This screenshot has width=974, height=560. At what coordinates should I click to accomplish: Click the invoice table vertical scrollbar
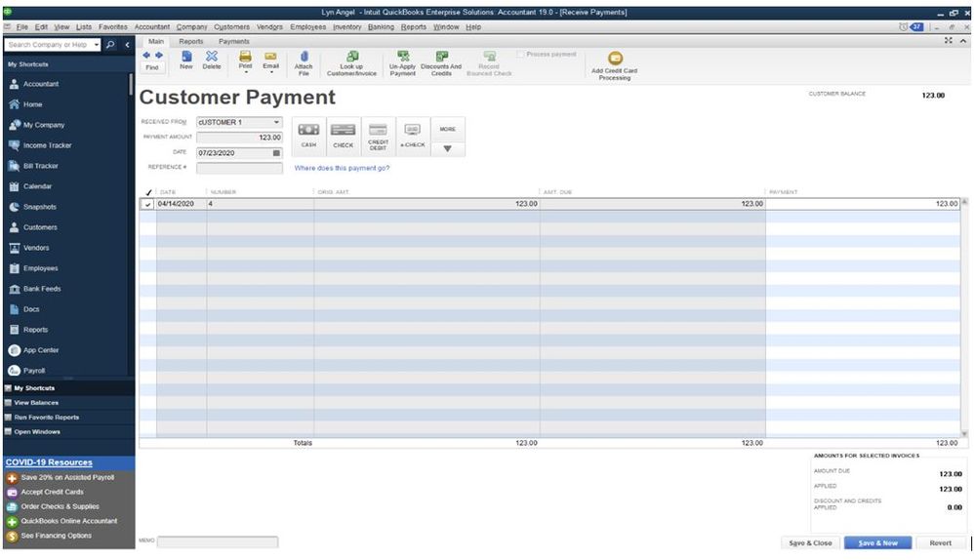(x=964, y=318)
